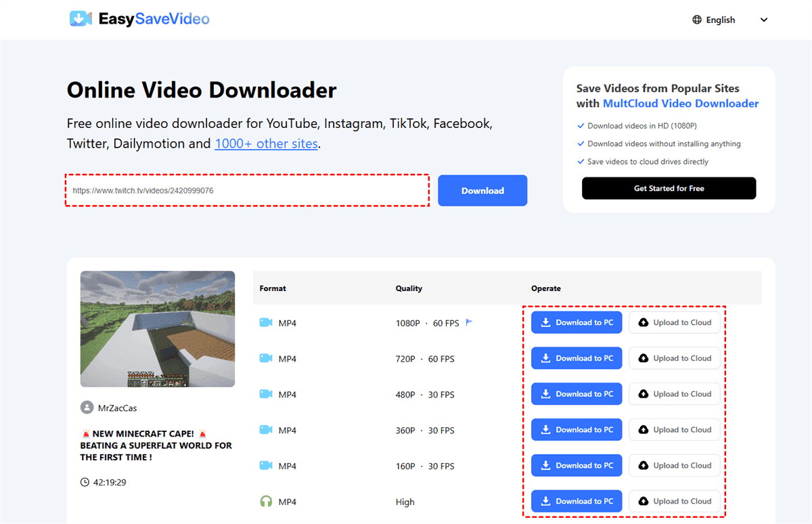Download the 160P video to PC
812x524 pixels.
pos(577,466)
